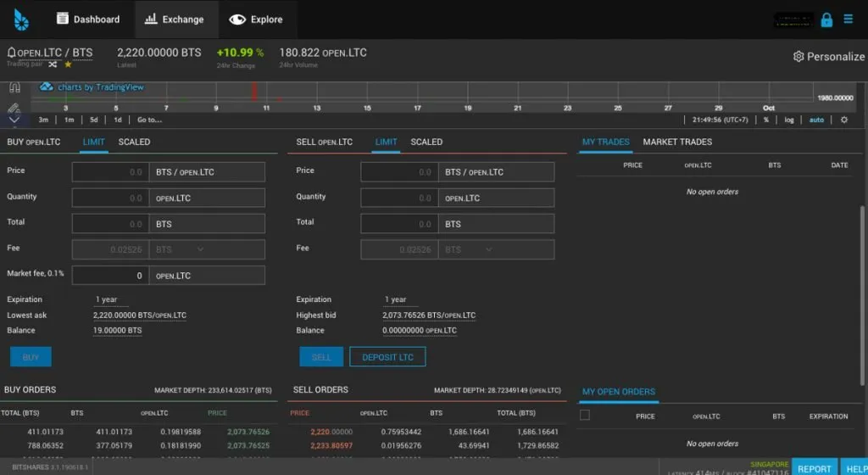
Task: Click the SINGAPORE node latency status
Action: pyautogui.click(x=770, y=465)
